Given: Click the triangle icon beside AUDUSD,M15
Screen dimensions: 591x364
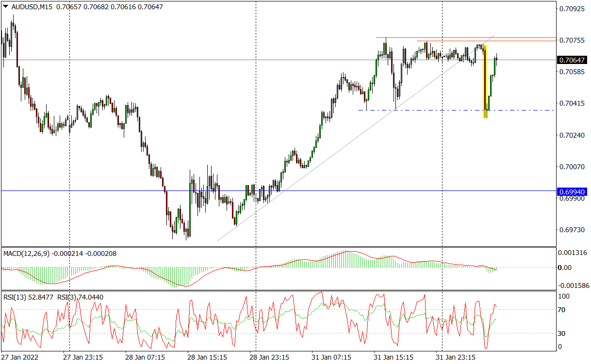Looking at the screenshot, I should [5, 7].
